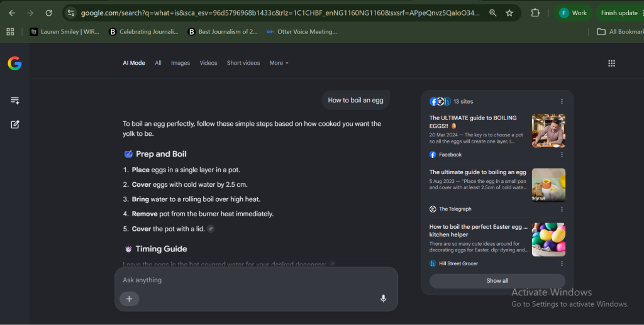This screenshot has height=325, width=644.
Task: Click Finish update button
Action: 619,13
